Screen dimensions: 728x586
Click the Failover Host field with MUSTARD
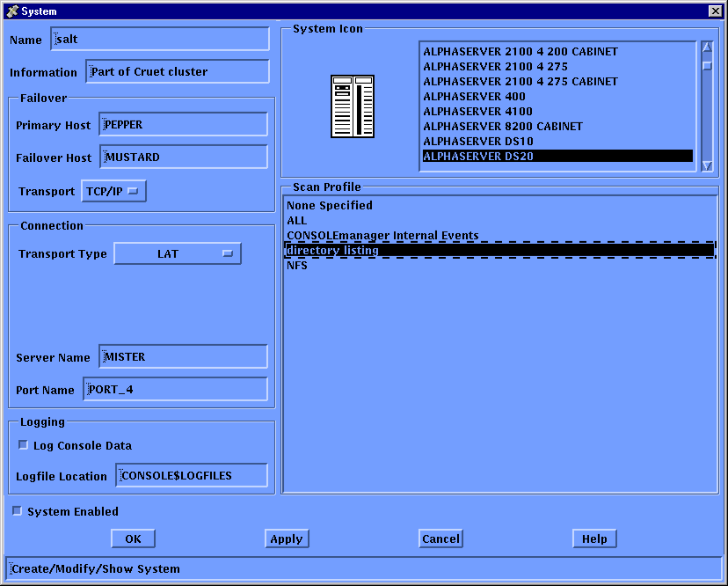point(184,157)
